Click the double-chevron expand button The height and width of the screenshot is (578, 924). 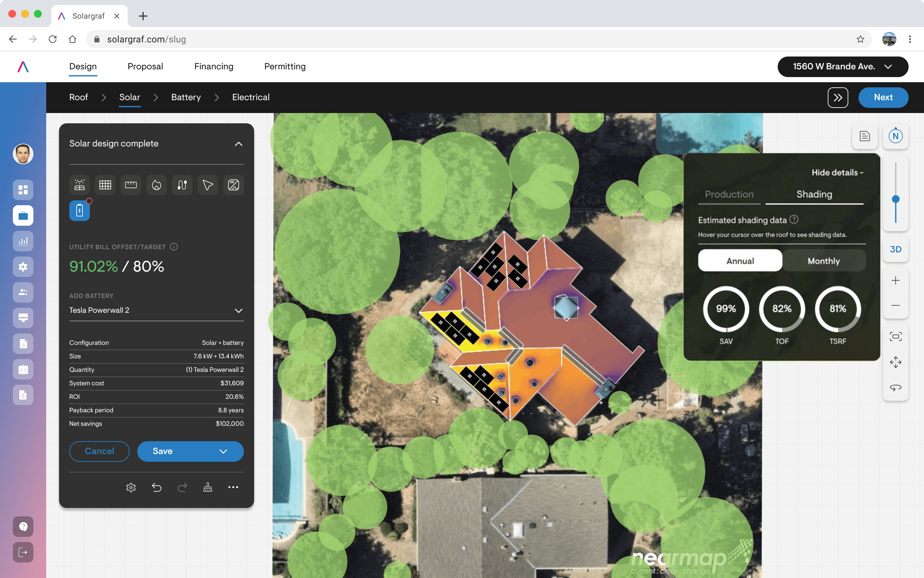pos(838,98)
